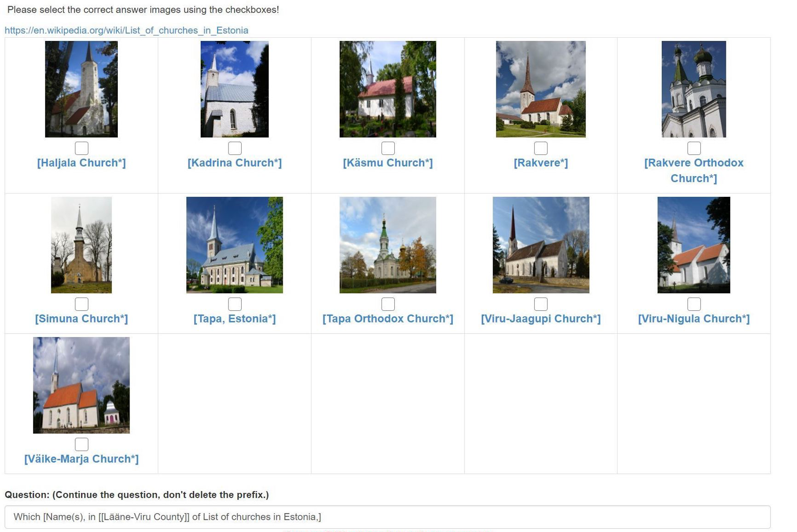Select the Tapa, Estonia checkbox
This screenshot has height=532, width=797.
click(x=234, y=304)
